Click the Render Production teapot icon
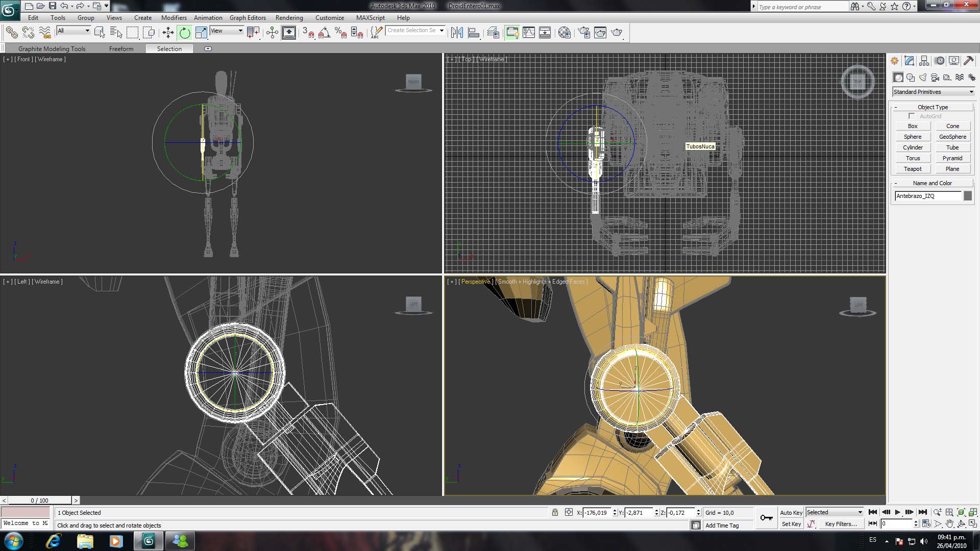This screenshot has height=551, width=980. (x=617, y=33)
